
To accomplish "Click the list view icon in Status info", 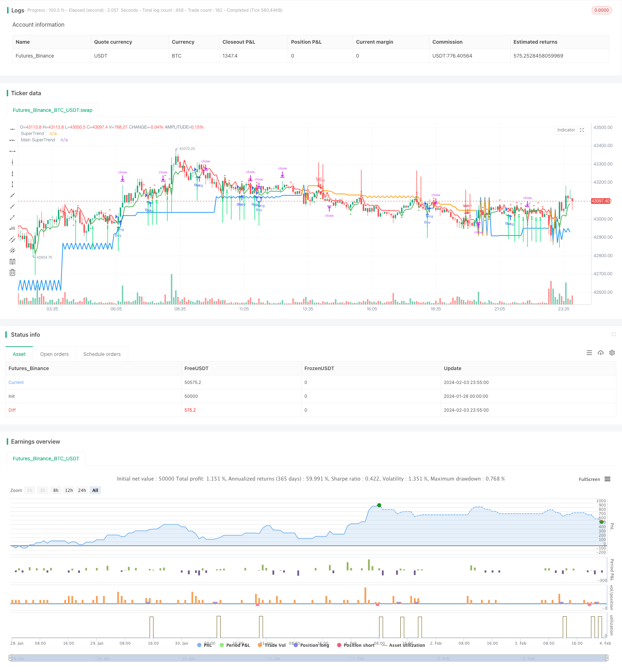I will tap(589, 353).
